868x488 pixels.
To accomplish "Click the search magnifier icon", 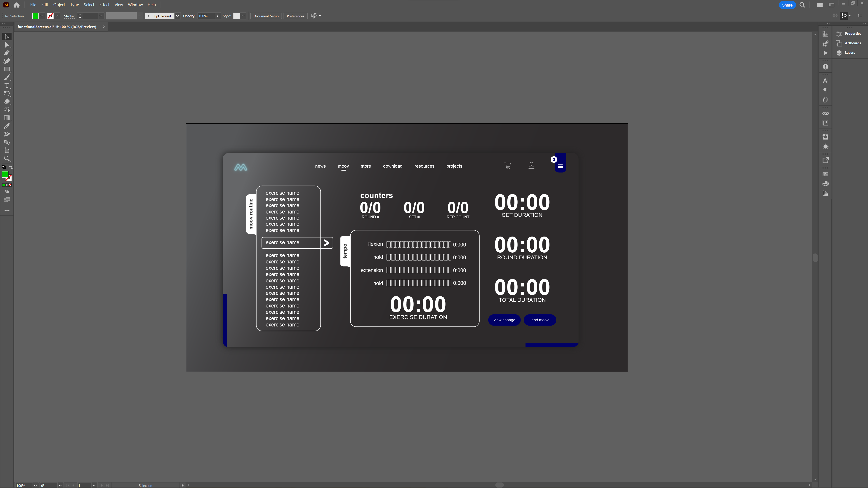I will pos(802,5).
